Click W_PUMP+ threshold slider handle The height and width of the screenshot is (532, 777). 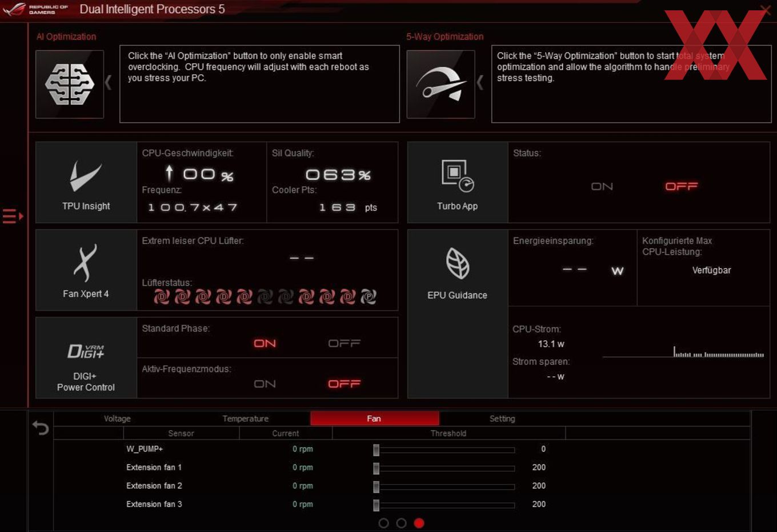coord(376,450)
